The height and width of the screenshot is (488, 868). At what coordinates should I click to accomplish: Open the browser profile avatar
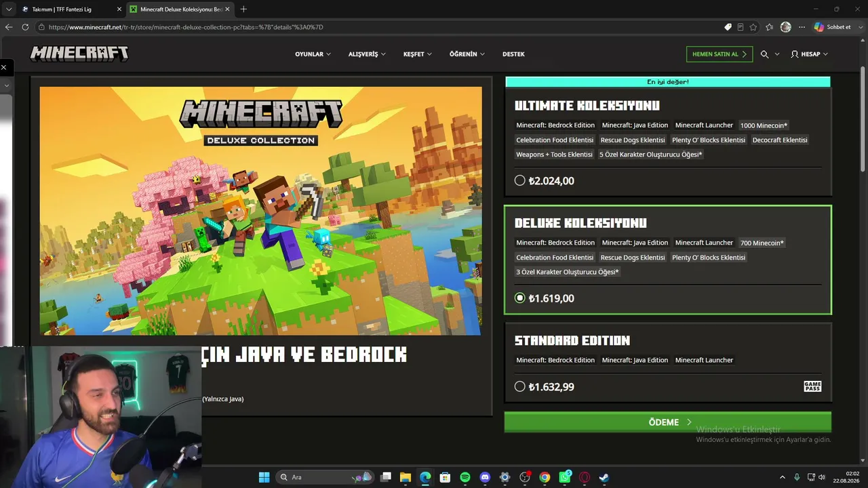click(x=785, y=27)
